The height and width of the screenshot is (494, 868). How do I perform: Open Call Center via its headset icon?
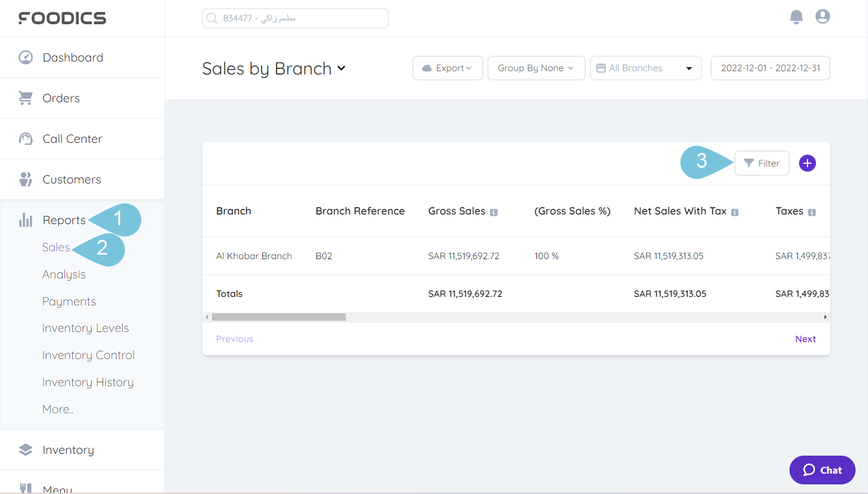[x=25, y=138]
